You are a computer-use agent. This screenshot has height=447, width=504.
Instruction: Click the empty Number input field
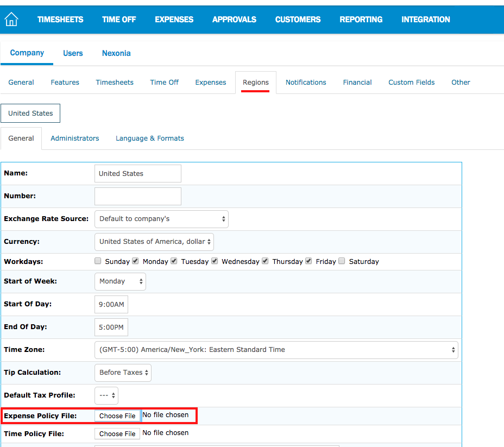(138, 197)
